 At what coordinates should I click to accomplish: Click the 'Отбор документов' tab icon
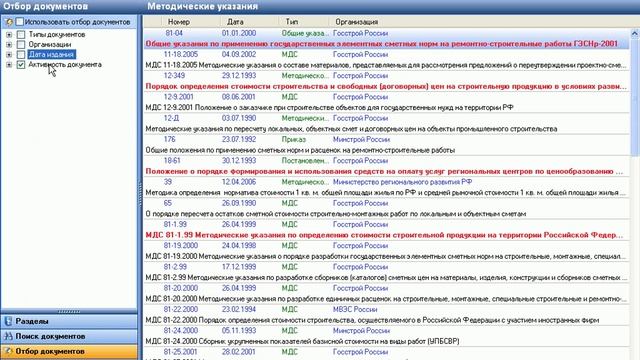[x=8, y=351]
